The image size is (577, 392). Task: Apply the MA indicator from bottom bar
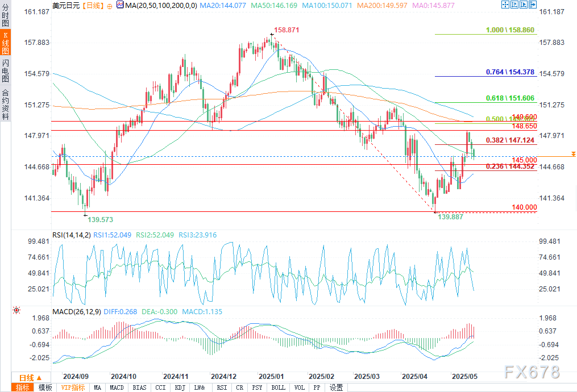tap(97, 387)
